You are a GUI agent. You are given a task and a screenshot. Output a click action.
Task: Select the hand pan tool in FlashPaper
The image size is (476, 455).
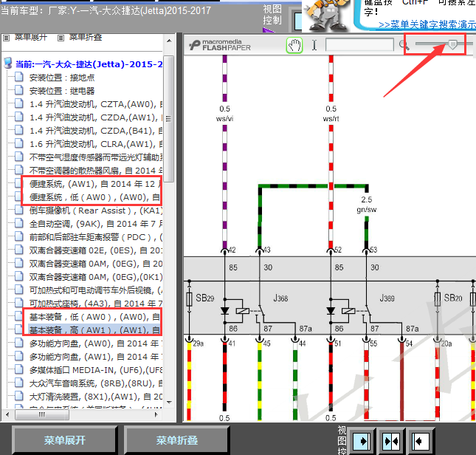[294, 46]
